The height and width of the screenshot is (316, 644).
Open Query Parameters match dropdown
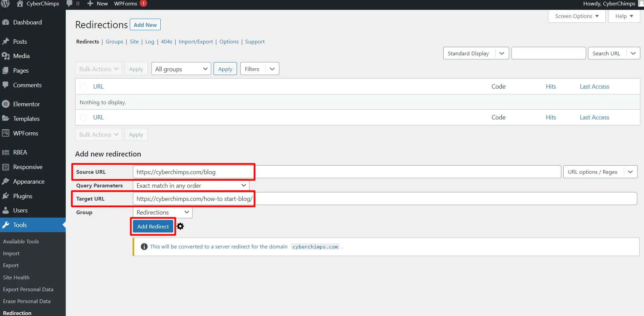pyautogui.click(x=191, y=186)
